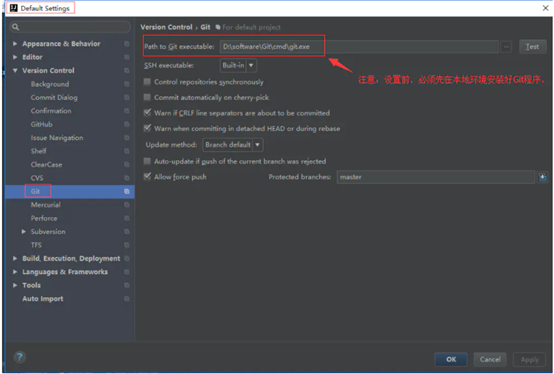Click the Path to Git executable field
Image resolution: width=554 pixels, height=374 pixels.
pyautogui.click(x=359, y=47)
